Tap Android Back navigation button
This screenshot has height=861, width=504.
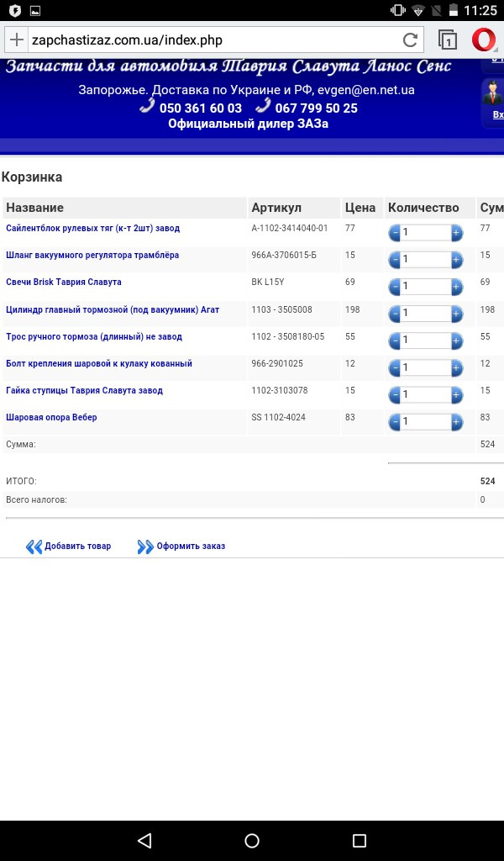pyautogui.click(x=144, y=840)
